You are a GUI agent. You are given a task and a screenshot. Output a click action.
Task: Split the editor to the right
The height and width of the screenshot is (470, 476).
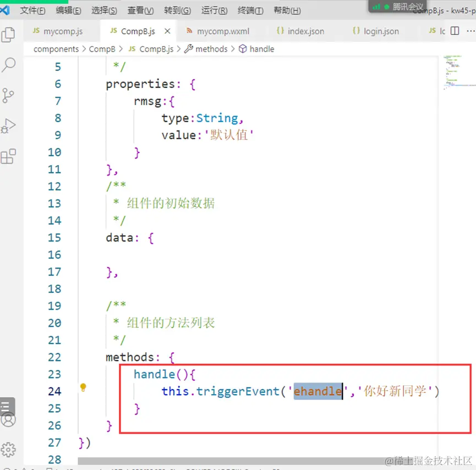click(455, 31)
